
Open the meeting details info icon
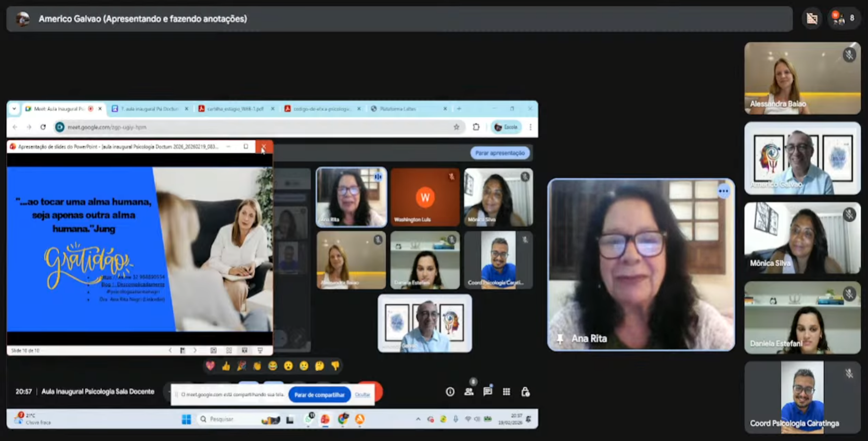point(450,392)
